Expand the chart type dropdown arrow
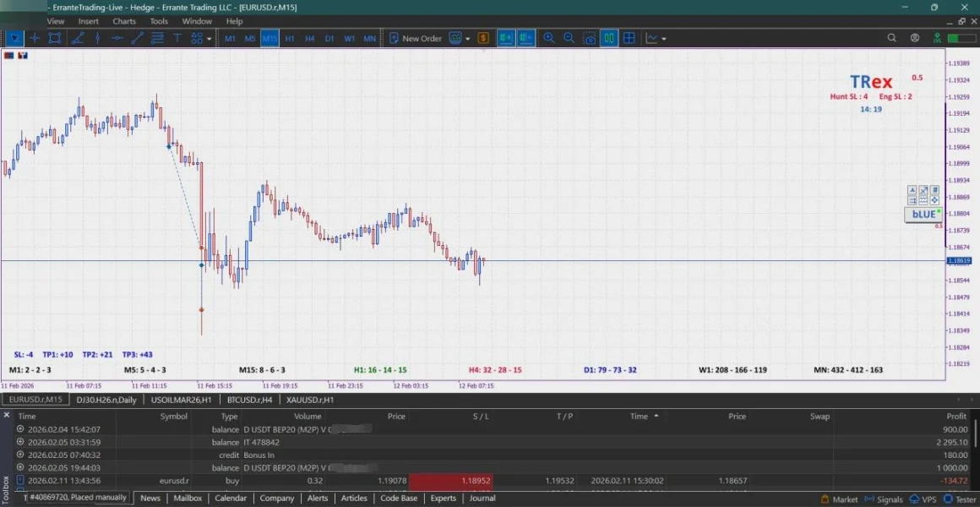This screenshot has height=507, width=980. (468, 38)
